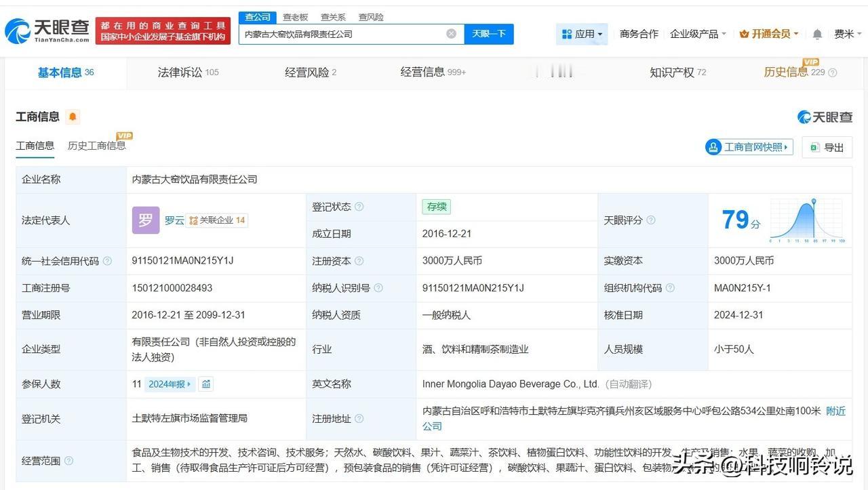Screen dimensions: 868x490
Task: Click the notification bell icon
Action: (817, 34)
